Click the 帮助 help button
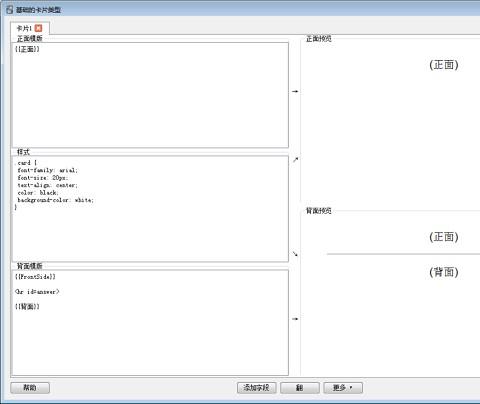Image resolution: width=480 pixels, height=404 pixels. [x=30, y=388]
